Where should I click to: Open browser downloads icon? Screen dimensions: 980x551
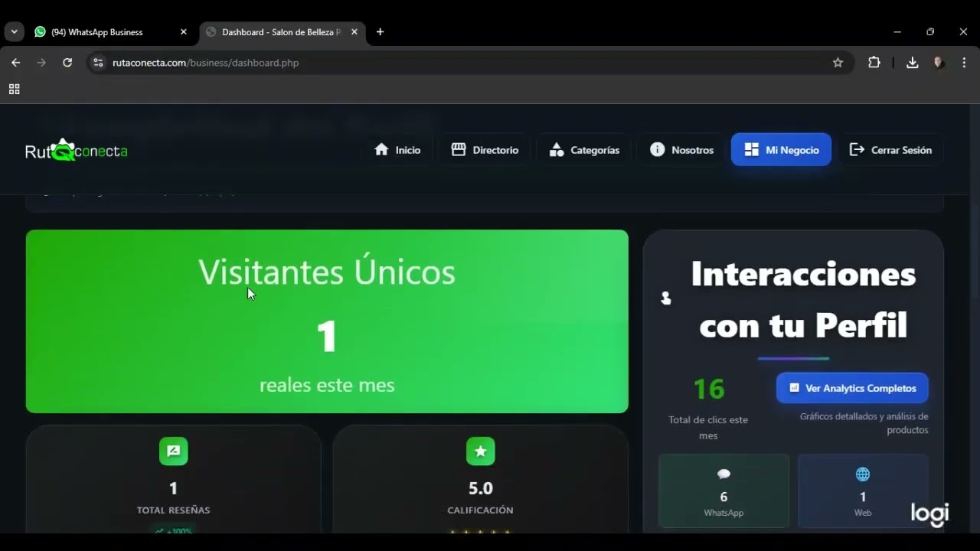912,63
